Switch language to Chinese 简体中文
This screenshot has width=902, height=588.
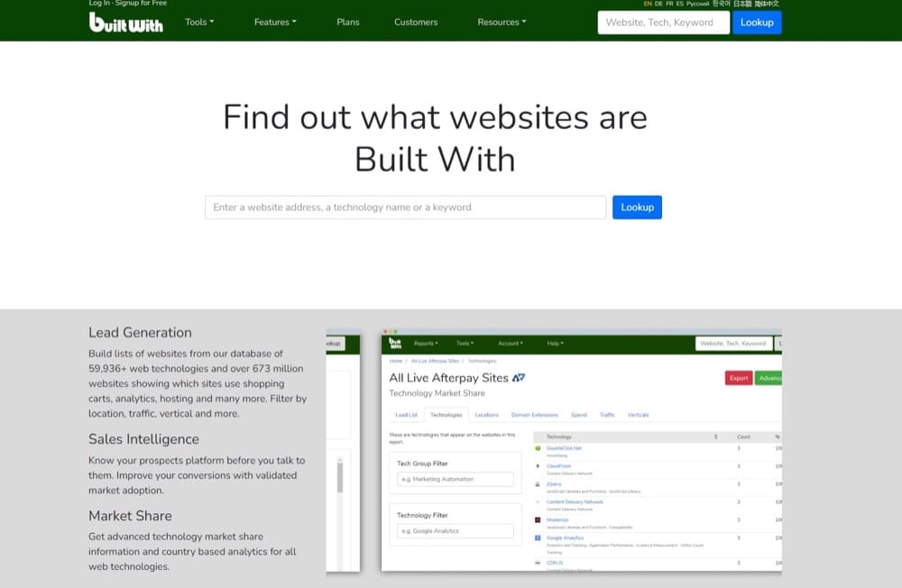point(767,4)
